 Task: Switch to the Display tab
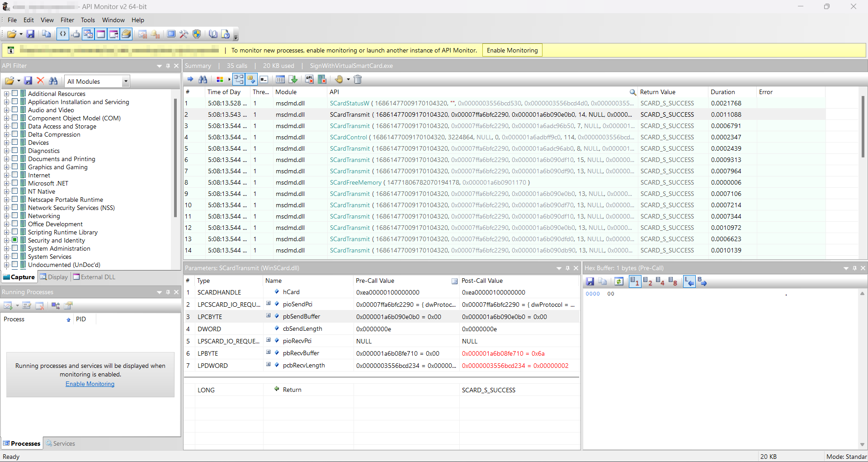point(54,277)
